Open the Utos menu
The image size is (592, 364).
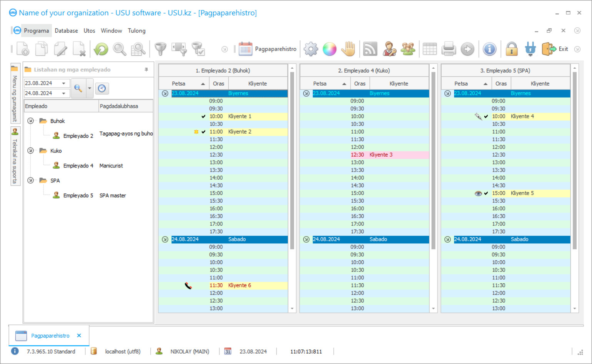[x=89, y=31]
